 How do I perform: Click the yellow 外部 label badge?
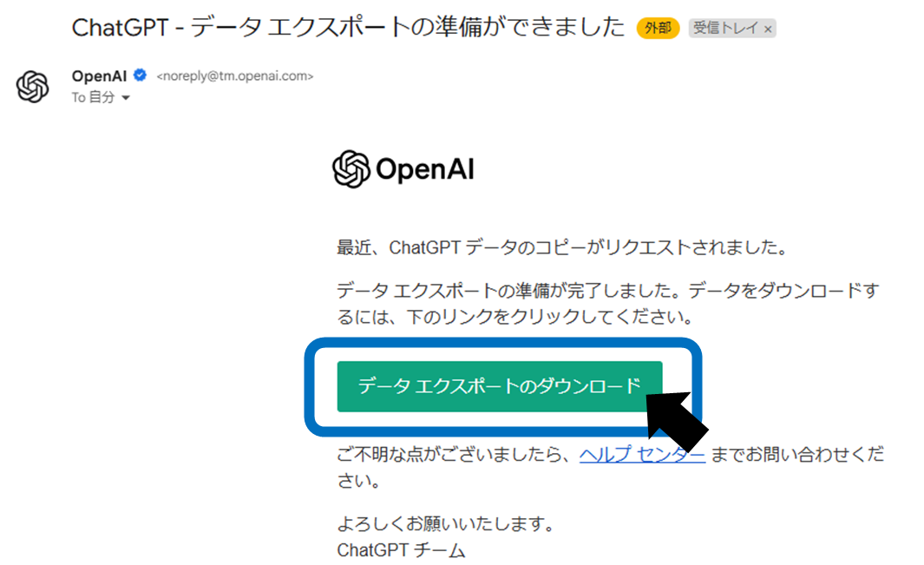click(658, 28)
